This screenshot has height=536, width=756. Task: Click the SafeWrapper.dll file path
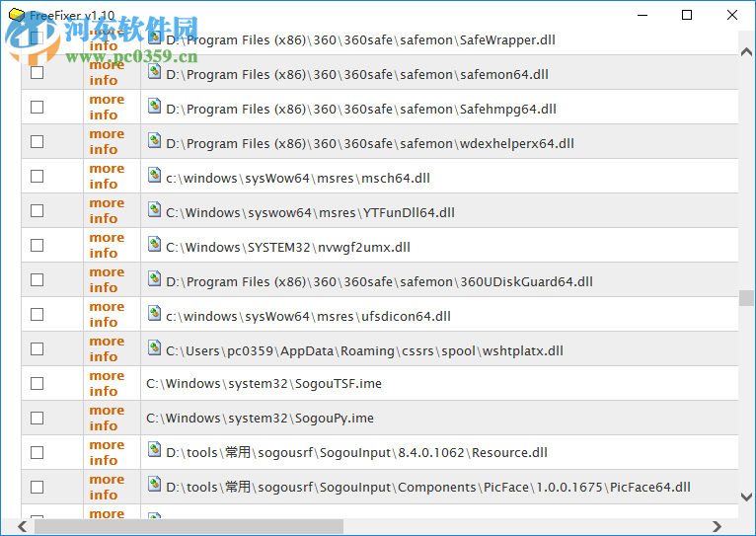pos(360,40)
